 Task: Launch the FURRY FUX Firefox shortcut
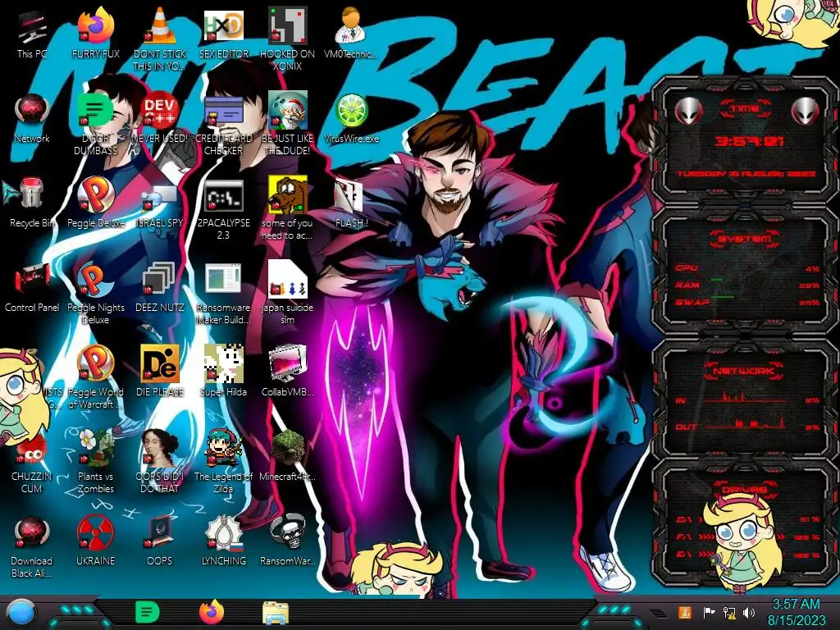[x=95, y=33]
